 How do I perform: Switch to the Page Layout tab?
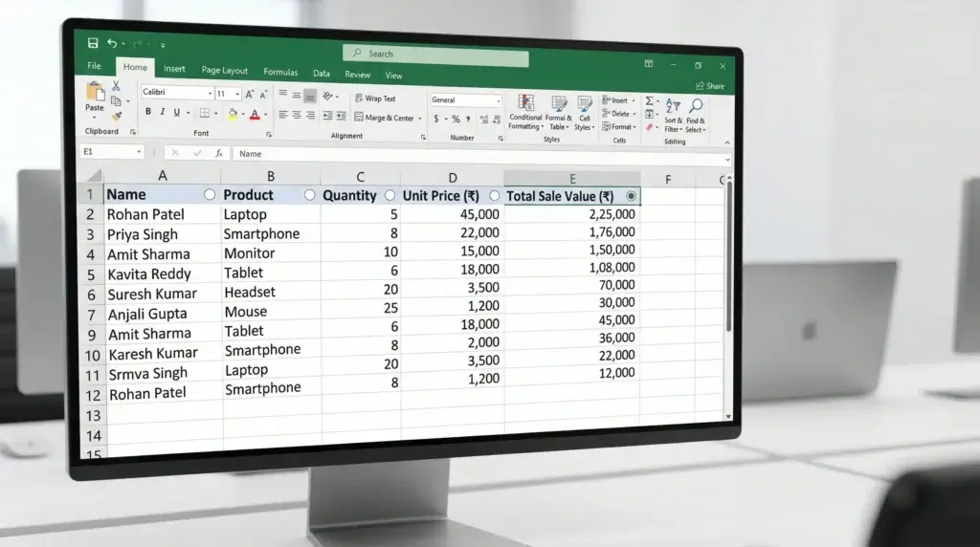(x=224, y=70)
